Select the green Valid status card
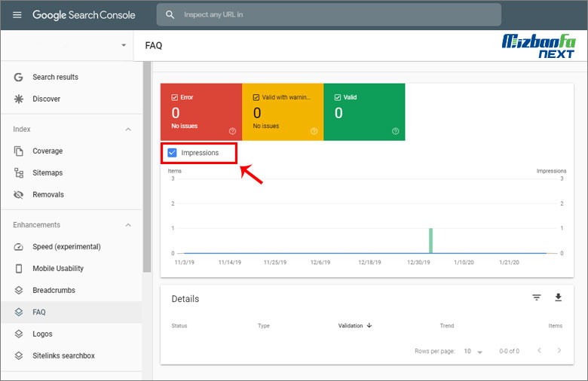The width and height of the screenshot is (588, 381). [x=364, y=112]
